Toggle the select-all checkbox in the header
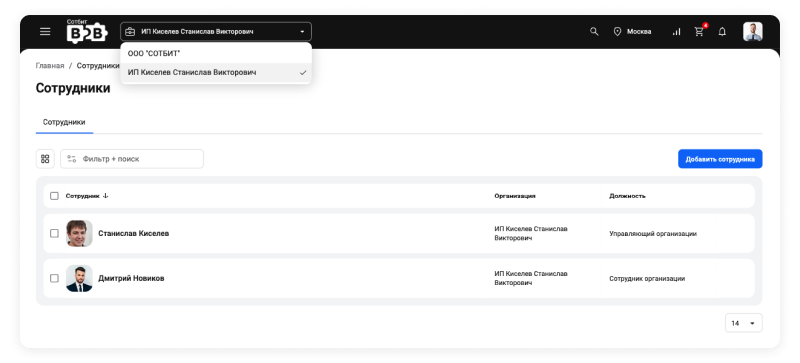Screen dimensions: 800x363 coord(54,196)
